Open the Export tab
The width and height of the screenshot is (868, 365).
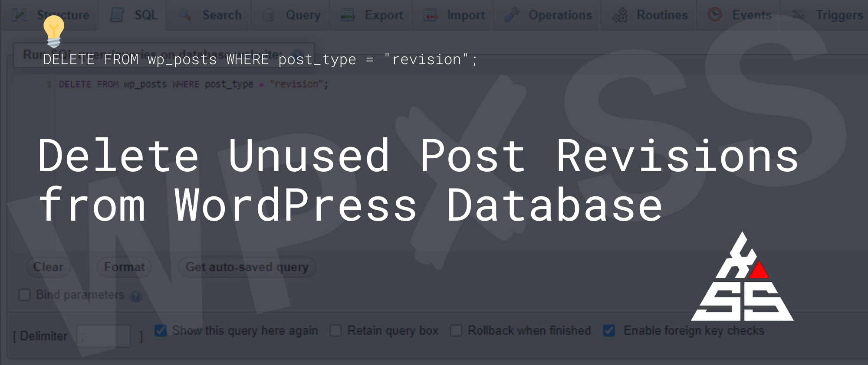point(371,15)
